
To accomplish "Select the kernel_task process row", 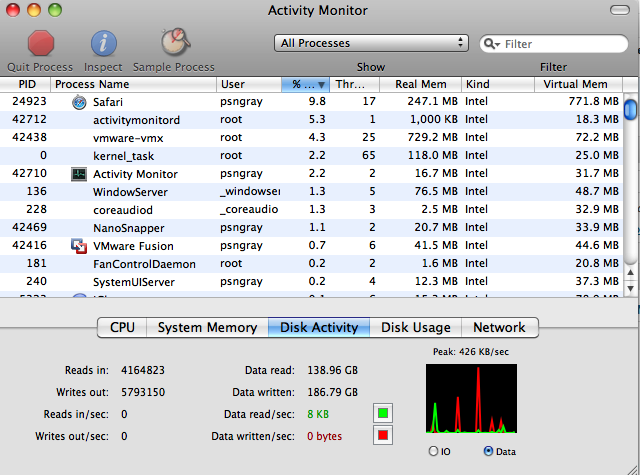I will tap(311, 155).
